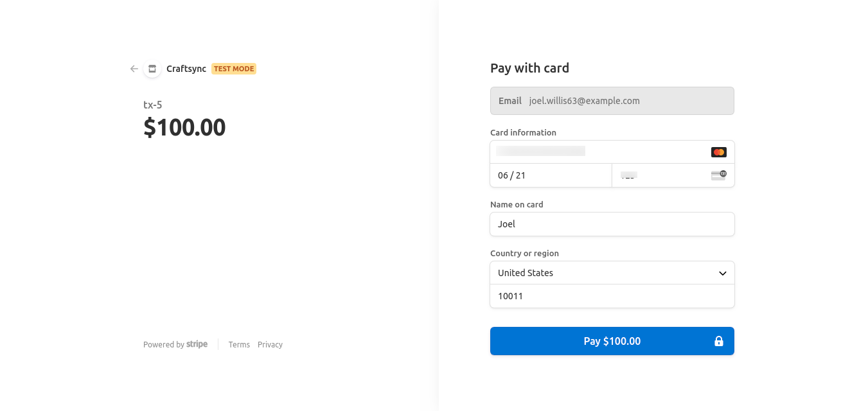The width and height of the screenshot is (868, 411).
Task: Click the CVC card hint icon
Action: click(718, 175)
